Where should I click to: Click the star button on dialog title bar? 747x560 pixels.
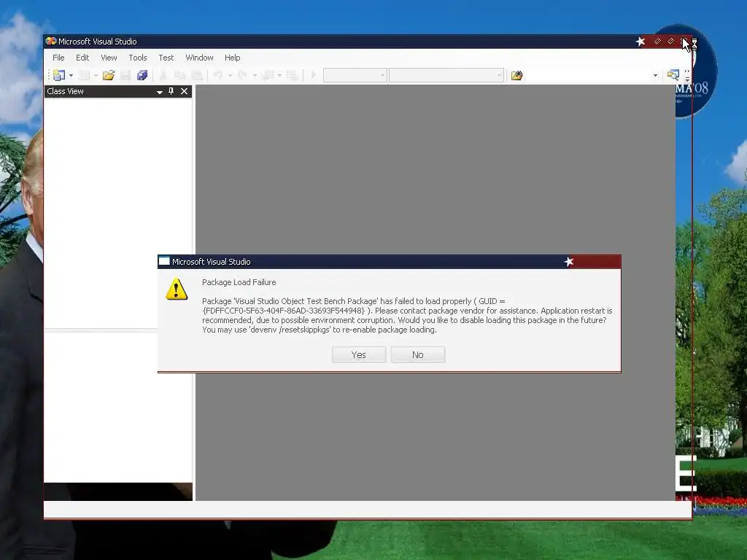coord(569,262)
